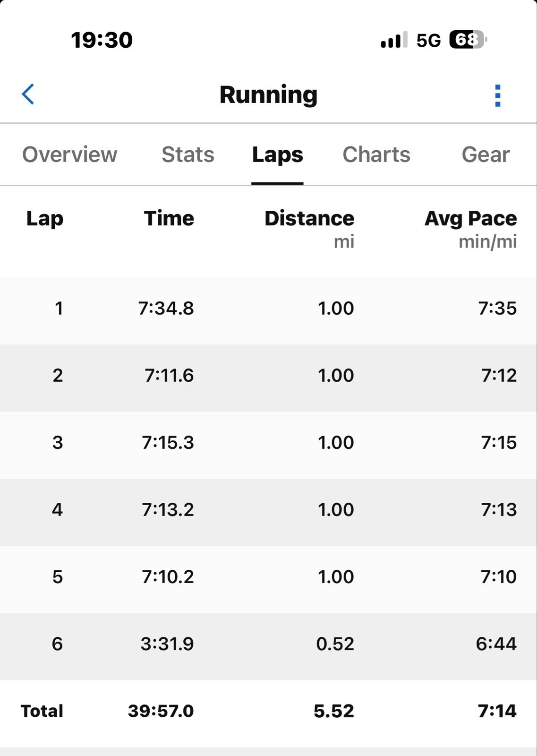Tap the Total summary row
Image resolution: width=537 pixels, height=756 pixels.
pyautogui.click(x=268, y=711)
